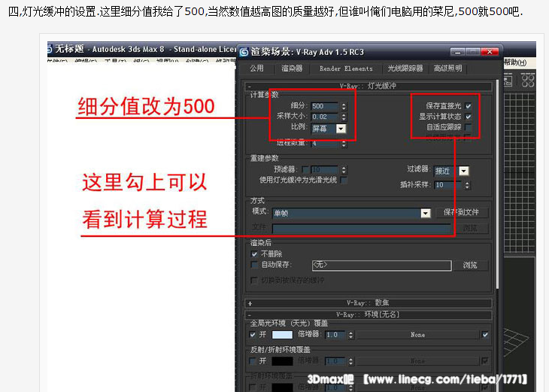This screenshot has height=392, width=549.
Task: Click the 细分 spinner arrows
Action: (x=344, y=106)
